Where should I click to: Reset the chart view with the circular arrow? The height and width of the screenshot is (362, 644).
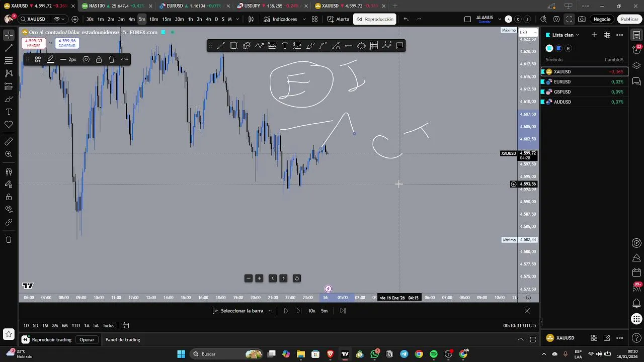pyautogui.click(x=296, y=278)
